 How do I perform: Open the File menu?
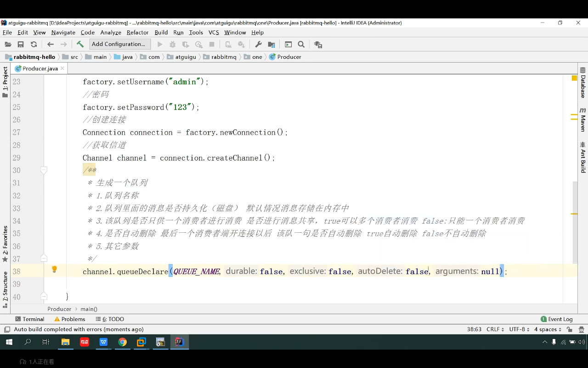pyautogui.click(x=7, y=33)
